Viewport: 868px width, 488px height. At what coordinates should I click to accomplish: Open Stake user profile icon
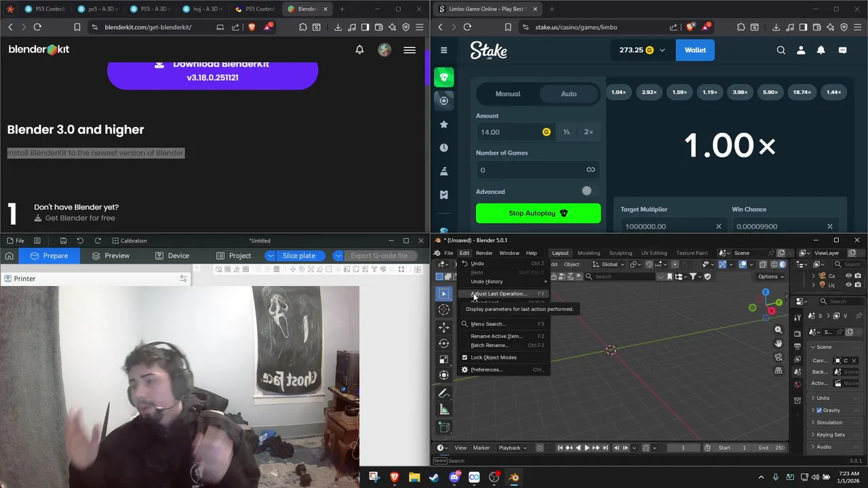coord(801,50)
